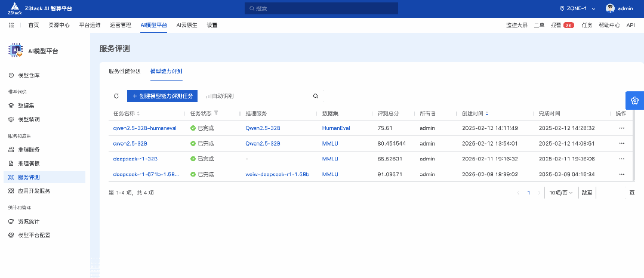Open the app grid launcher icon
The width and height of the screenshot is (644, 278).
coord(11,25)
